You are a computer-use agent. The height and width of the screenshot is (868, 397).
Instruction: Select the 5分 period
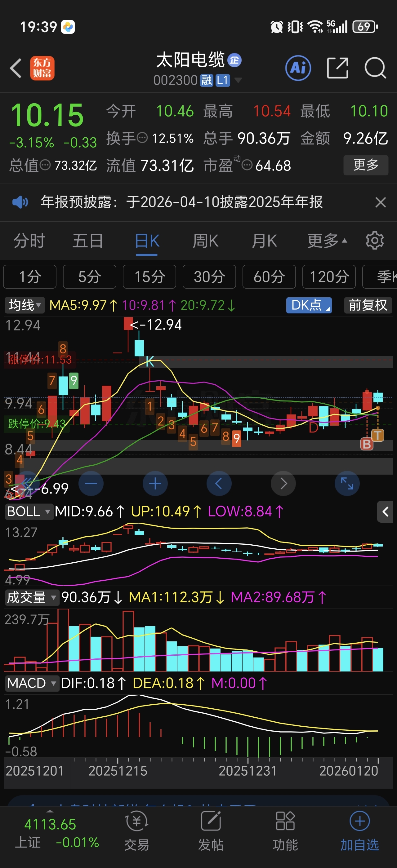(90, 277)
